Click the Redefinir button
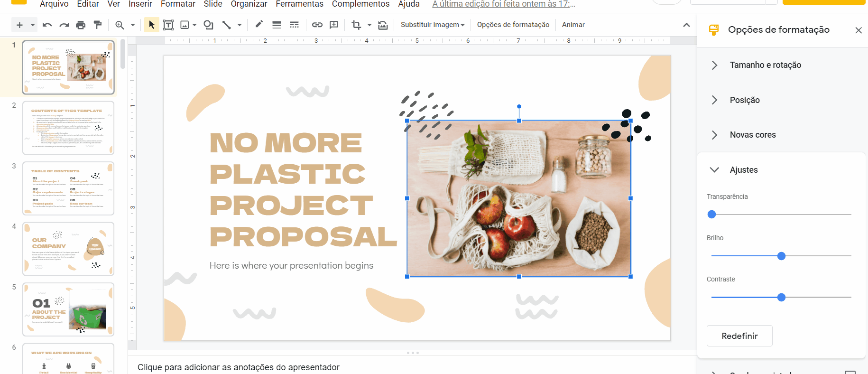This screenshot has width=868, height=374. coord(739,336)
